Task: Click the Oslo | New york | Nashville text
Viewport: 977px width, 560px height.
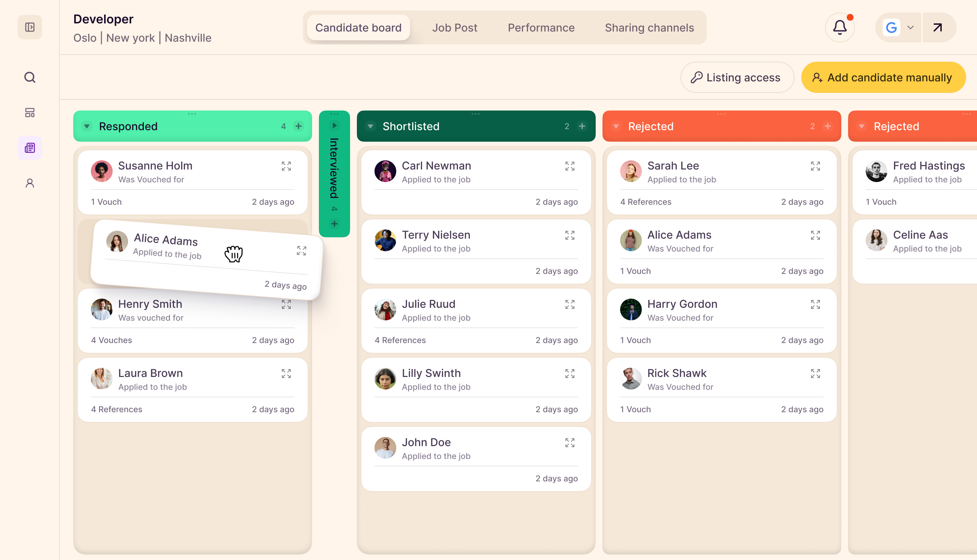Action: point(142,38)
